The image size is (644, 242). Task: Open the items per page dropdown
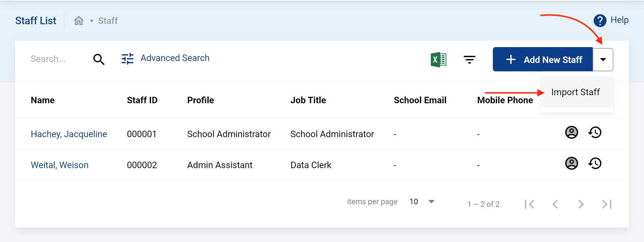click(x=431, y=202)
